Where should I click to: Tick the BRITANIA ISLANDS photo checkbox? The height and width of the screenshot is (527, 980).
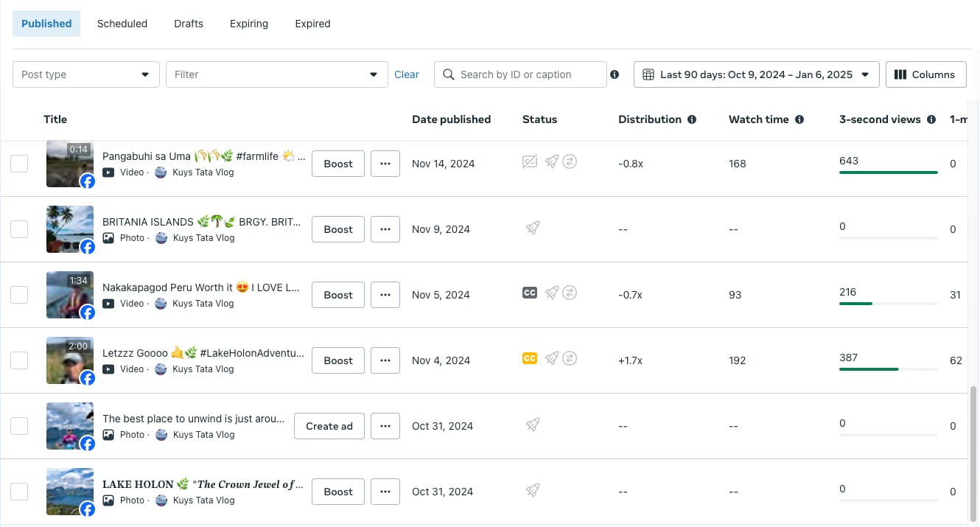(19, 229)
